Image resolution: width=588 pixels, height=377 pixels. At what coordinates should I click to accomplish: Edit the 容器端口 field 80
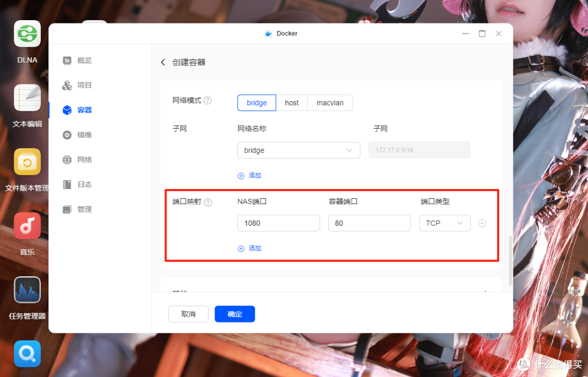[369, 223]
